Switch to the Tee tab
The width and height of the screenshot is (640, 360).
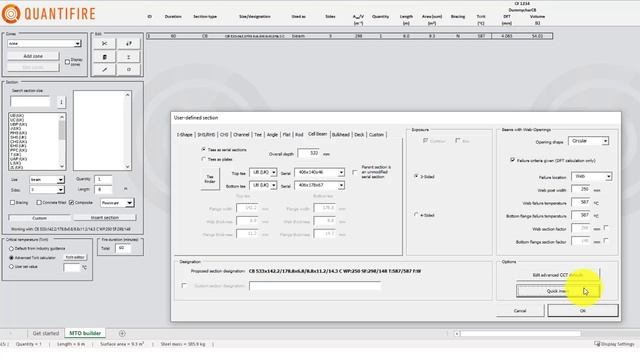tap(258, 135)
